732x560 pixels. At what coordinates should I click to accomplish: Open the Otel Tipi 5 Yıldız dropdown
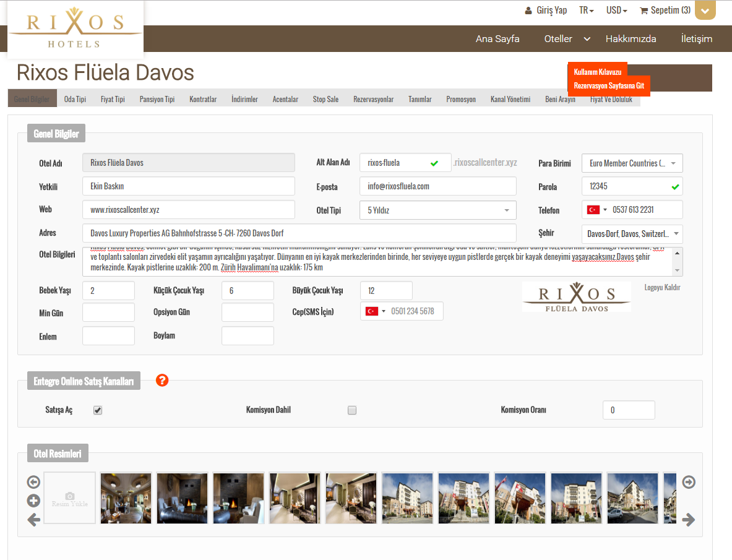pyautogui.click(x=438, y=210)
